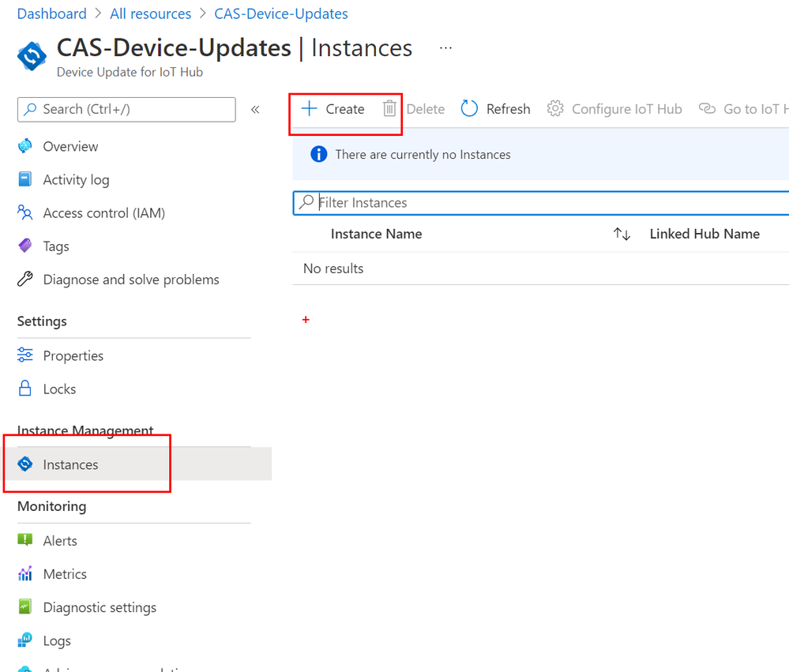789x672 pixels.
Task: Open Properties under Settings
Action: tap(73, 355)
